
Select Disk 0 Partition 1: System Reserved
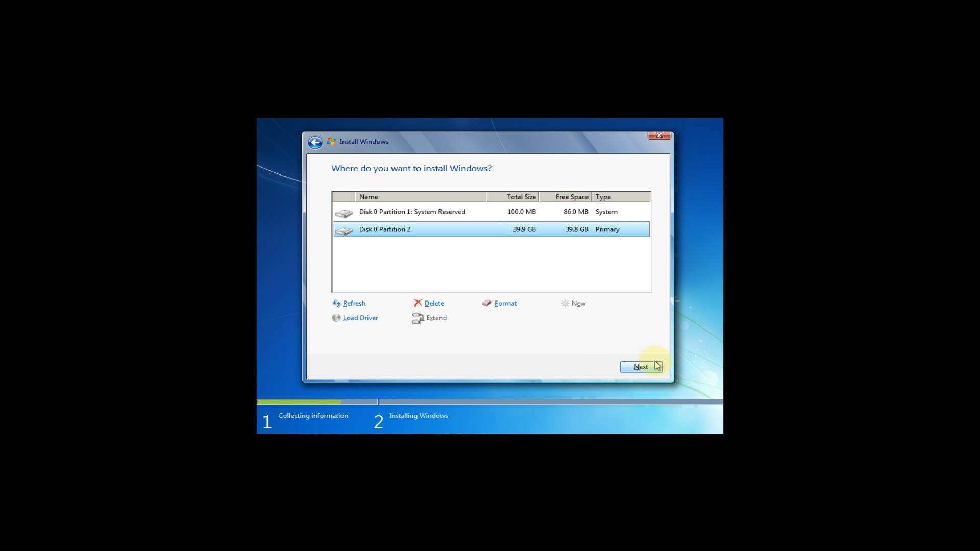tap(492, 212)
